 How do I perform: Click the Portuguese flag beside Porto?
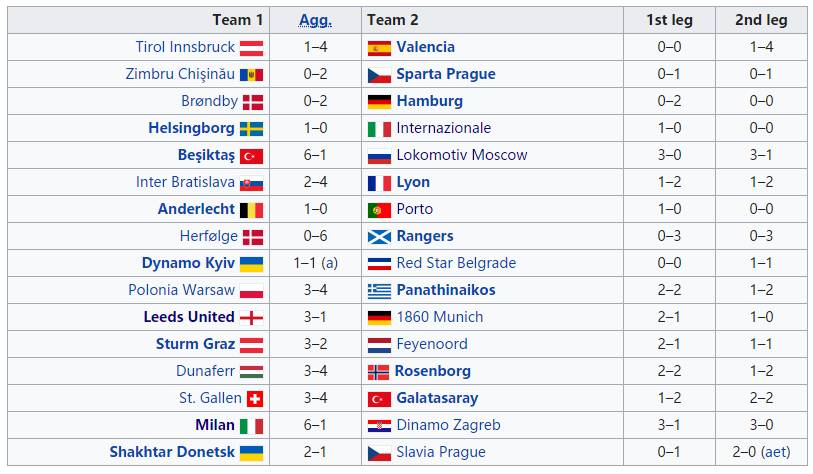(x=379, y=209)
